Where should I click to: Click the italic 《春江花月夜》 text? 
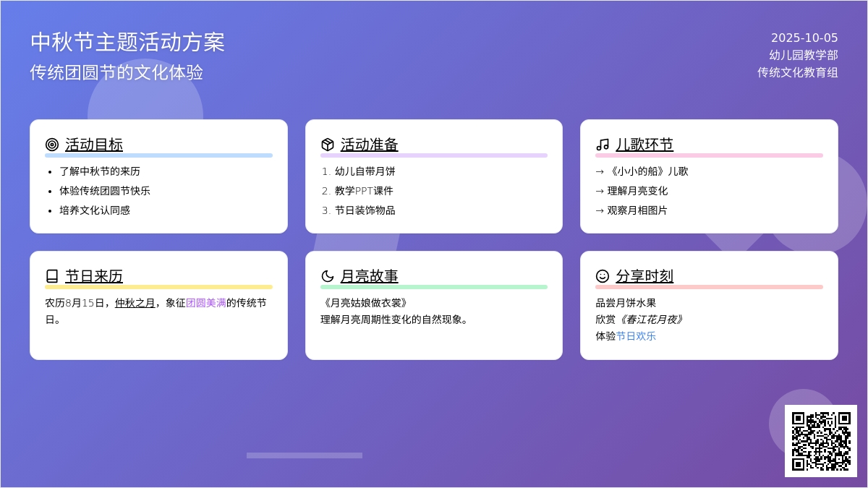650,320
